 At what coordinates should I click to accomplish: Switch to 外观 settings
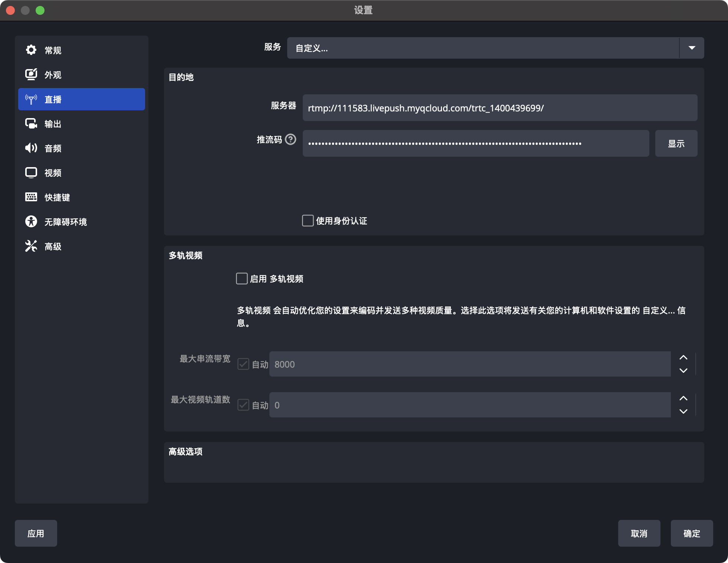(x=82, y=75)
